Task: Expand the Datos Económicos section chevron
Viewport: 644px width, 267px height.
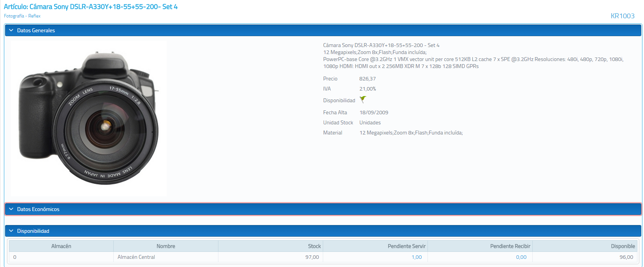Action: point(11,209)
